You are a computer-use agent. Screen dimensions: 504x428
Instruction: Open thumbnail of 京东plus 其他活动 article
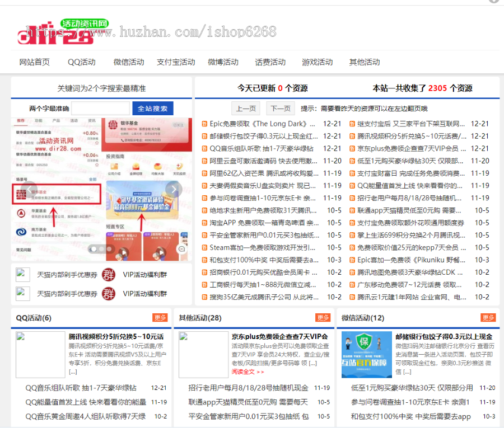pos(203,355)
